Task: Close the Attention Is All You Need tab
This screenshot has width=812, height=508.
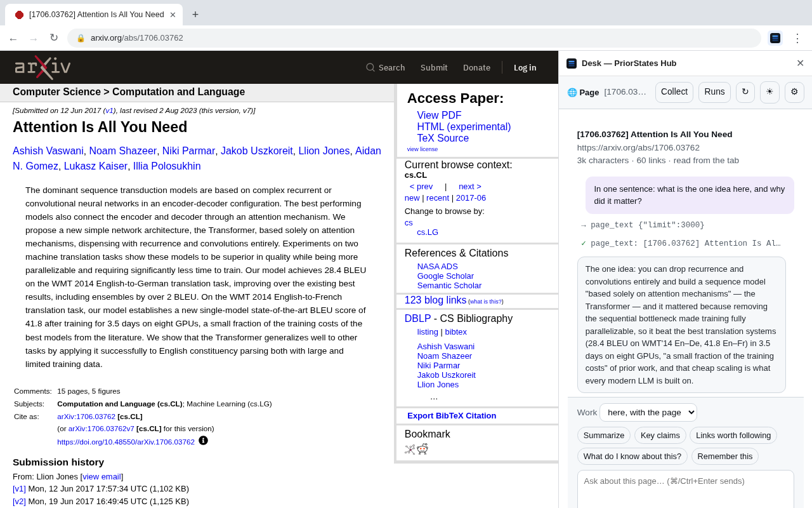Action: coord(173,15)
